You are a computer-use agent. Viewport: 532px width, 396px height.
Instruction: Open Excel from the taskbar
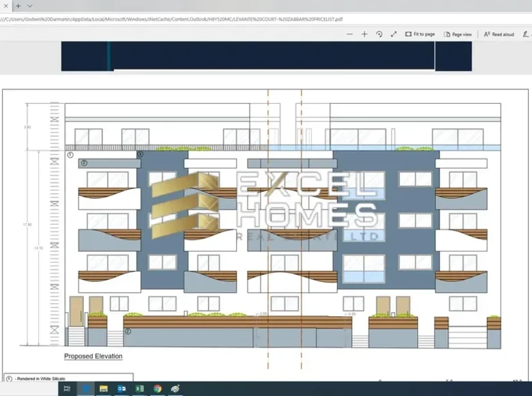[x=139, y=388]
